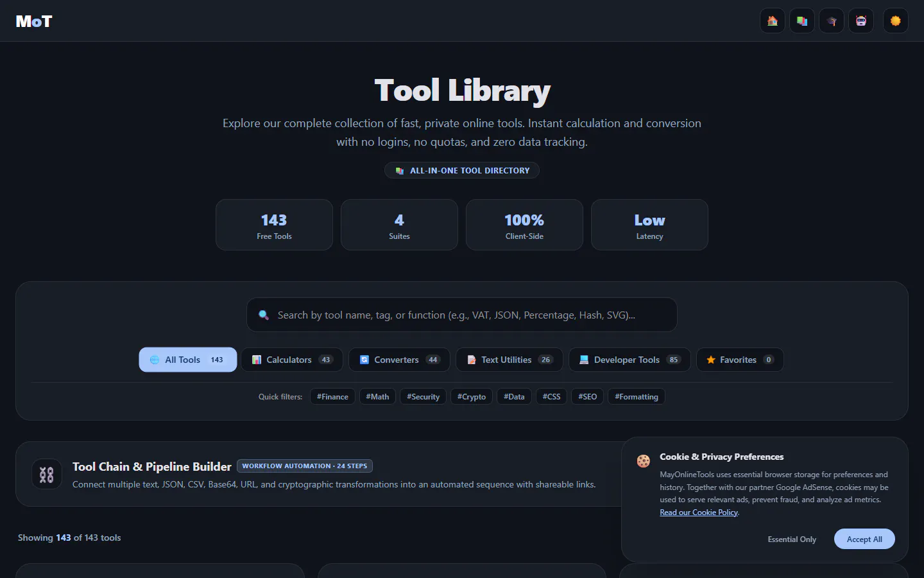Image resolution: width=924 pixels, height=578 pixels.
Task: Focus the tool search input field
Action: click(462, 315)
